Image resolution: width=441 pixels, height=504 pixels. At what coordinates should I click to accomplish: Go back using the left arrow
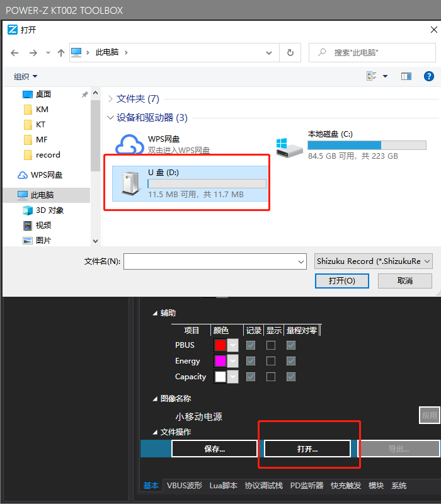pos(14,53)
